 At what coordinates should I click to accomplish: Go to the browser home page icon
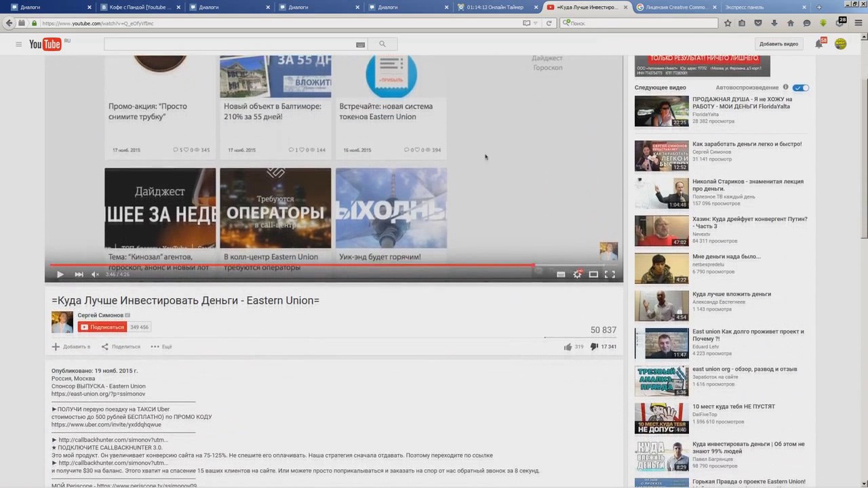(791, 23)
